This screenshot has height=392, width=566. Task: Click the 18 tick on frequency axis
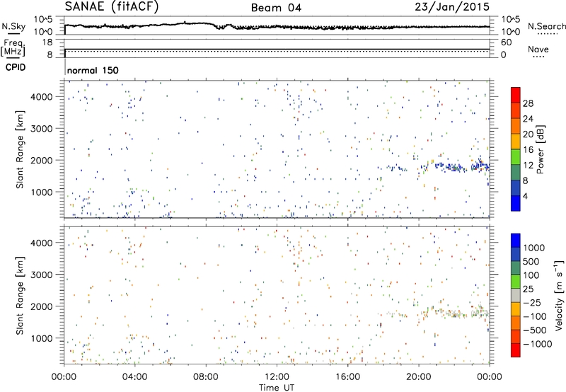click(47, 42)
